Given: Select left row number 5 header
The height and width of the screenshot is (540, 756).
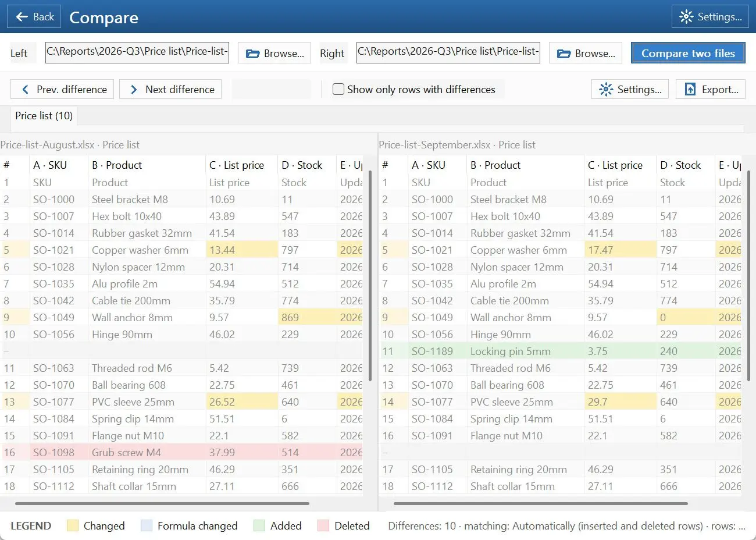Looking at the screenshot, I should pos(15,250).
